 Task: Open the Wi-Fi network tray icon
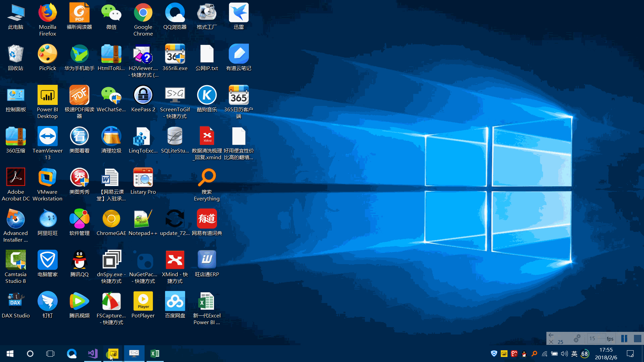pyautogui.click(x=544, y=354)
